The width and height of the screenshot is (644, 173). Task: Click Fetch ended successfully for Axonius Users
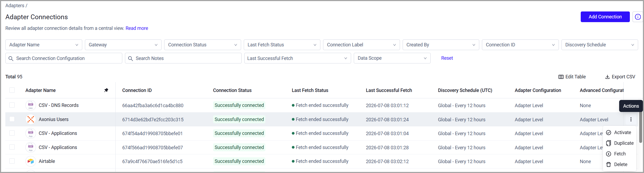(x=320, y=119)
